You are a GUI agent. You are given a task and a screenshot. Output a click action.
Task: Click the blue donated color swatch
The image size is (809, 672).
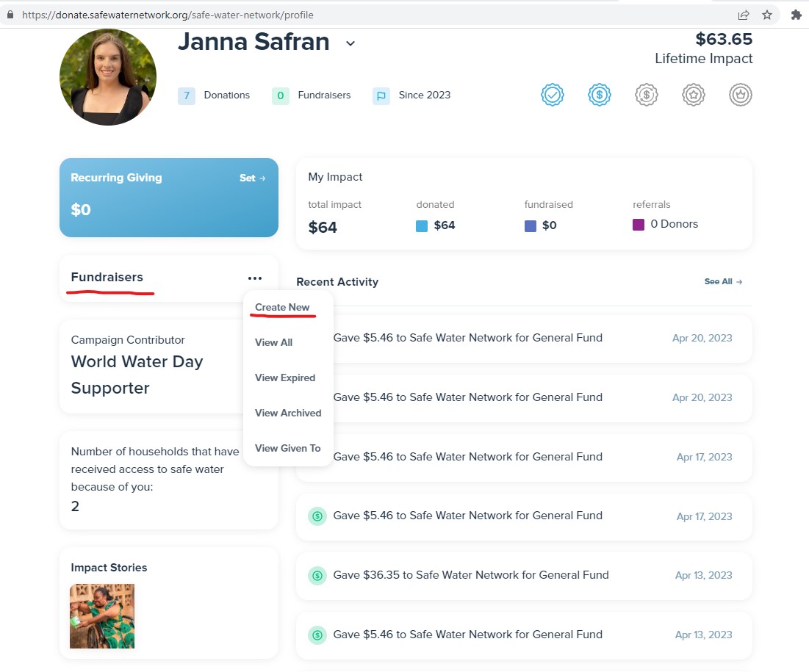[x=422, y=226]
